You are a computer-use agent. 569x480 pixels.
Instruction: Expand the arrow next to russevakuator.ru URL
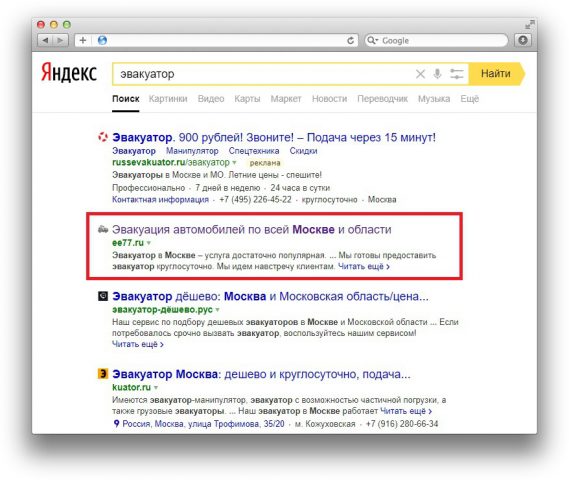click(234, 163)
